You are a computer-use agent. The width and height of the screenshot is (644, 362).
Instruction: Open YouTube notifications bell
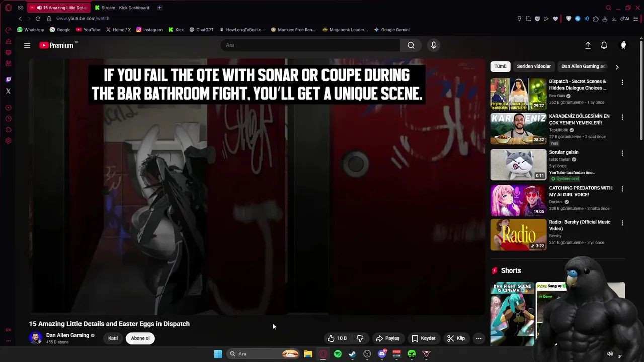click(x=604, y=45)
